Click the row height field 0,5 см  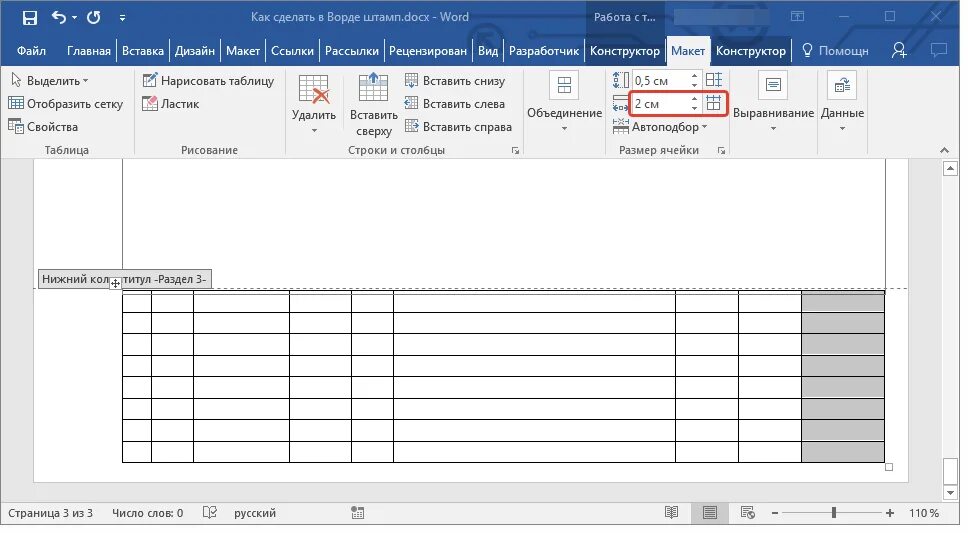(x=659, y=80)
